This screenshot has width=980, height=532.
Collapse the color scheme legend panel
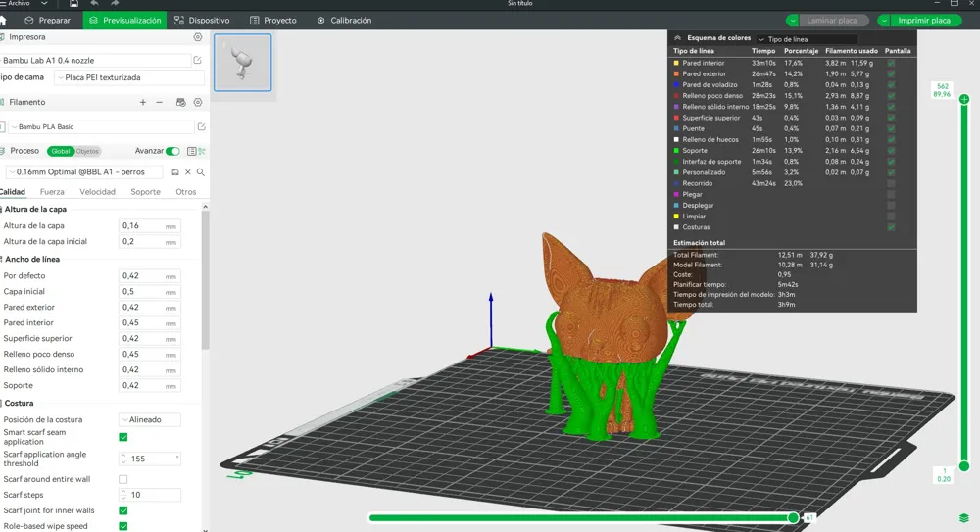(677, 38)
